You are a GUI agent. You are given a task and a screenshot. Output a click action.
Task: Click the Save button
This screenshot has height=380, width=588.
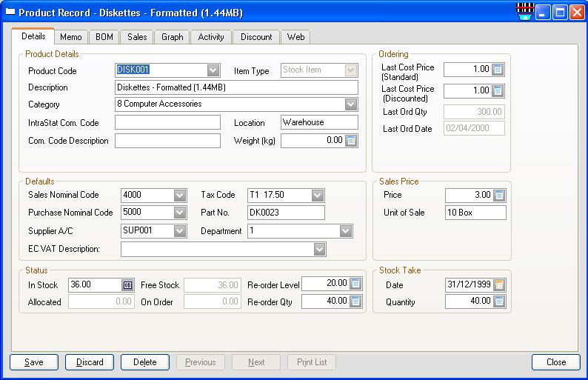(x=34, y=362)
